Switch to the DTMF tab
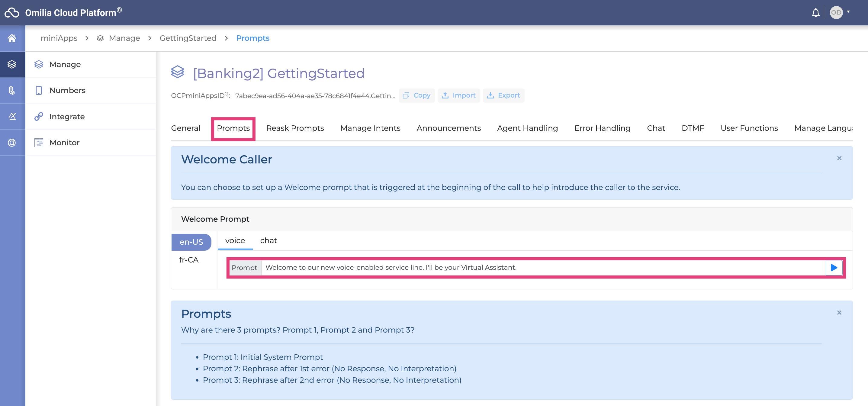 [x=693, y=128]
